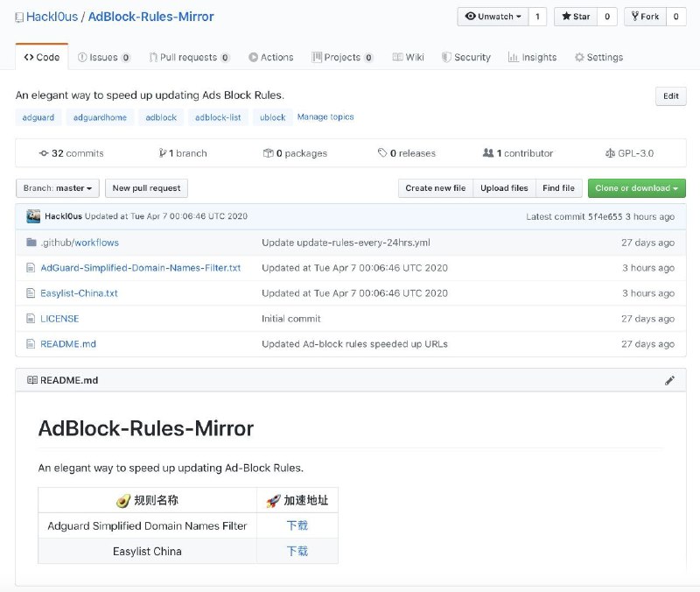
Task: Click Upload files button
Action: pyautogui.click(x=504, y=188)
